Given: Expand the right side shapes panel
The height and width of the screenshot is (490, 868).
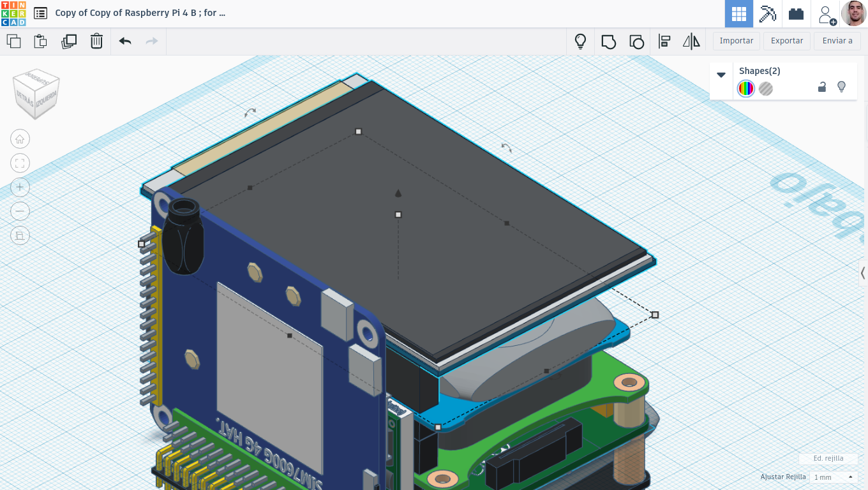Looking at the screenshot, I should (863, 273).
